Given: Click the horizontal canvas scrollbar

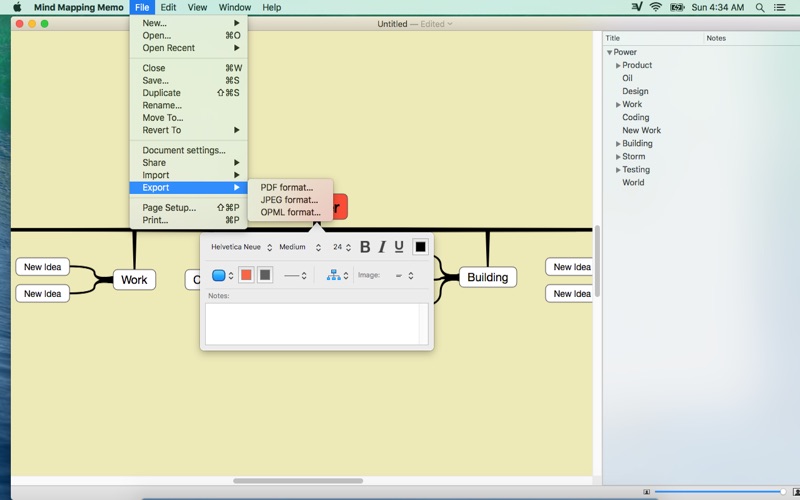Looking at the screenshot, I should (298, 481).
